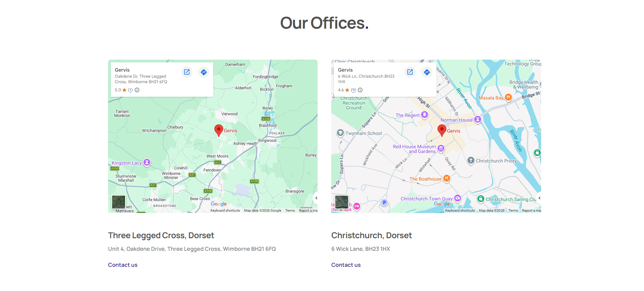The width and height of the screenshot is (644, 291).
Task: Click directions icon on Christchurch map card
Action: tap(427, 72)
